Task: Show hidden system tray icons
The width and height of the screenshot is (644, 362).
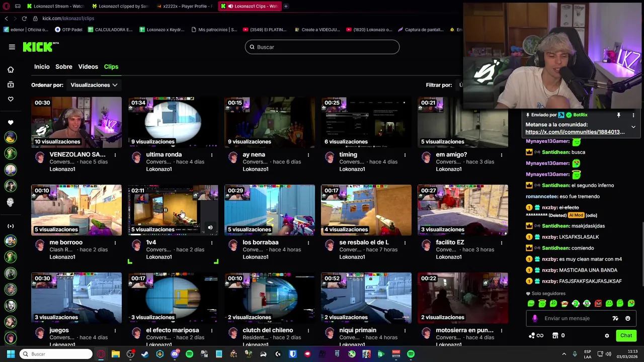Action: tap(564, 354)
